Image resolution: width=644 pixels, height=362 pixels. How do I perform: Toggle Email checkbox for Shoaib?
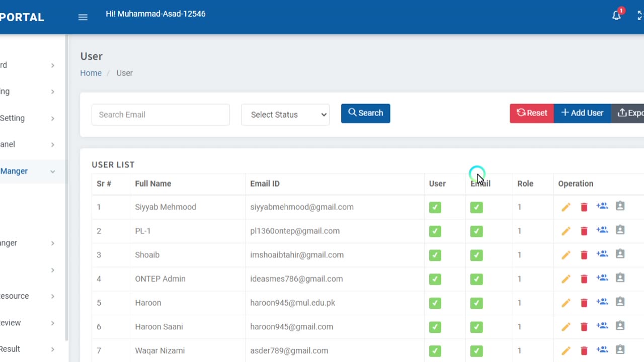476,255
